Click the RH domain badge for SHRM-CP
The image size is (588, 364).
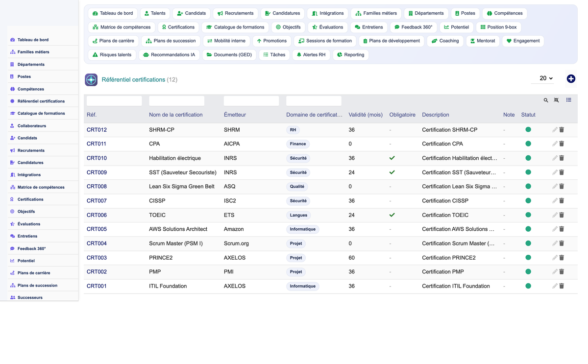[x=293, y=130]
